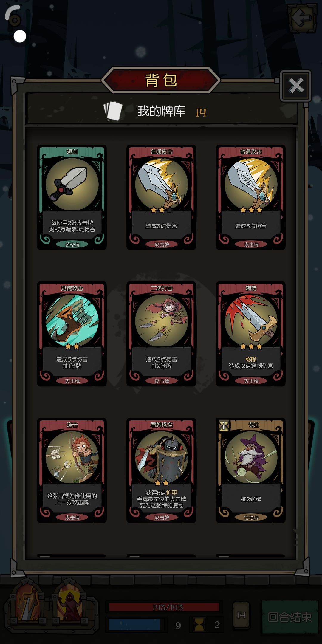The width and height of the screenshot is (322, 644).
Task: Choose the 连击 archer card
Action: [72, 470]
